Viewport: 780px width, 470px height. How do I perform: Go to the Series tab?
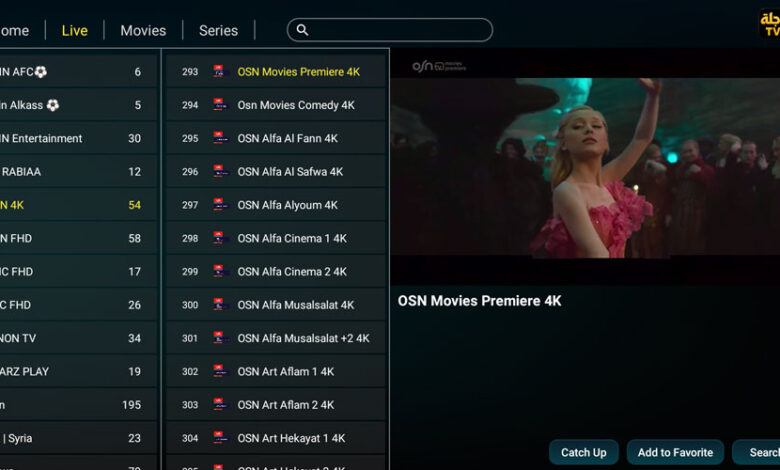click(218, 31)
